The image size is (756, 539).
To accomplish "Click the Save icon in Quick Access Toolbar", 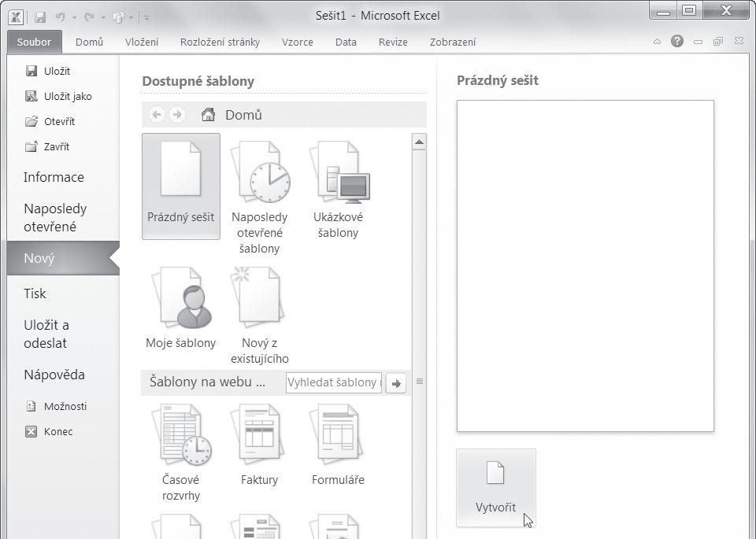I will tap(40, 17).
